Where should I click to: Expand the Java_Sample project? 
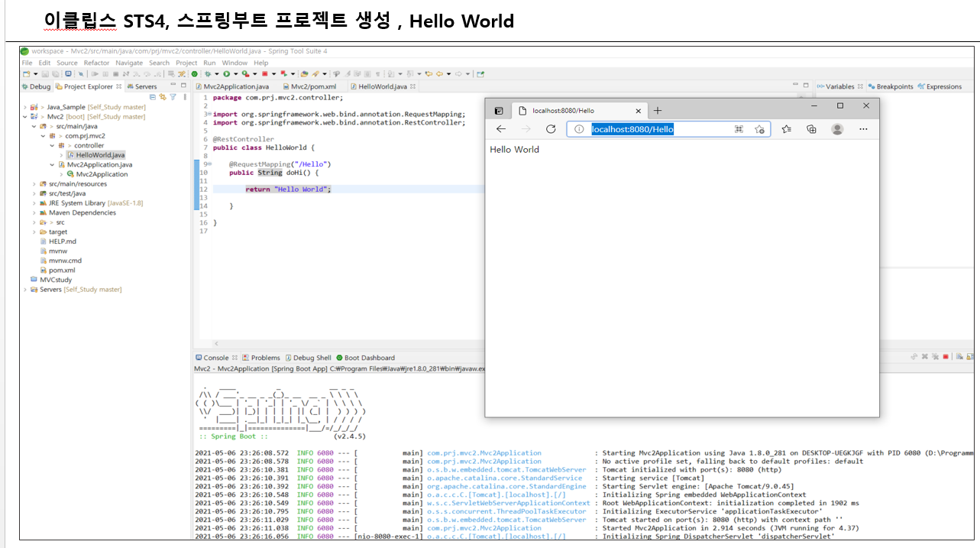(x=24, y=107)
